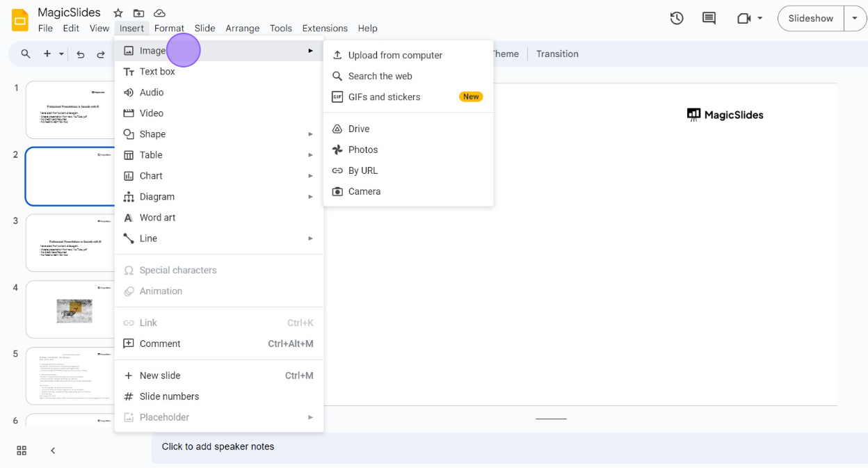Image resolution: width=868 pixels, height=468 pixels.
Task: Collapse the filmstrip panel arrow
Action: click(53, 451)
